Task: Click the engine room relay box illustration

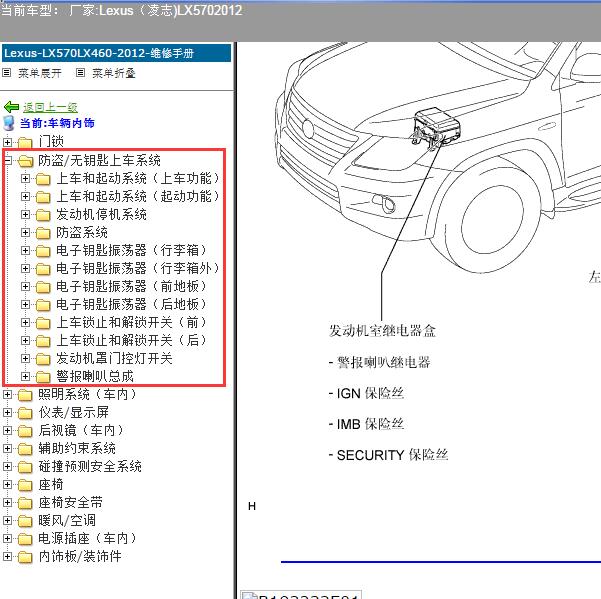Action: coord(435,127)
